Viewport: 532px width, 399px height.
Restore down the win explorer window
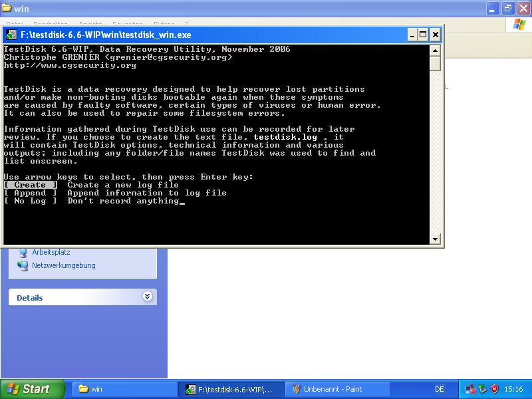click(x=508, y=8)
